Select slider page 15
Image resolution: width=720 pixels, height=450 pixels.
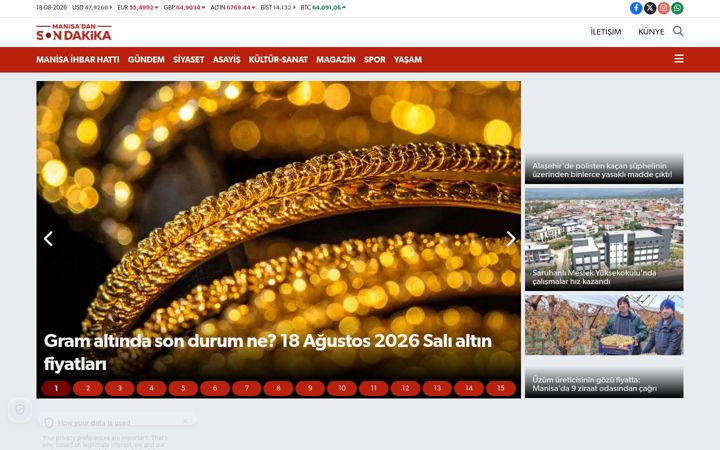[501, 388]
